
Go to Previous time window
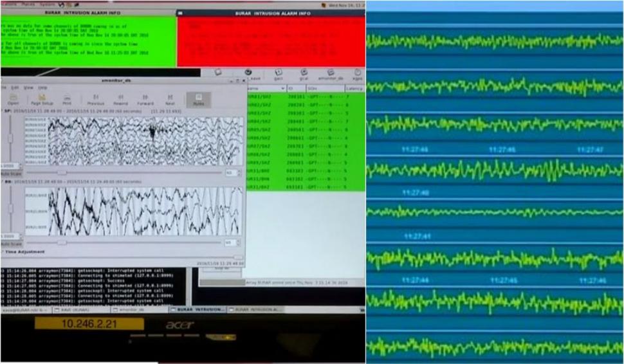[x=96, y=98]
